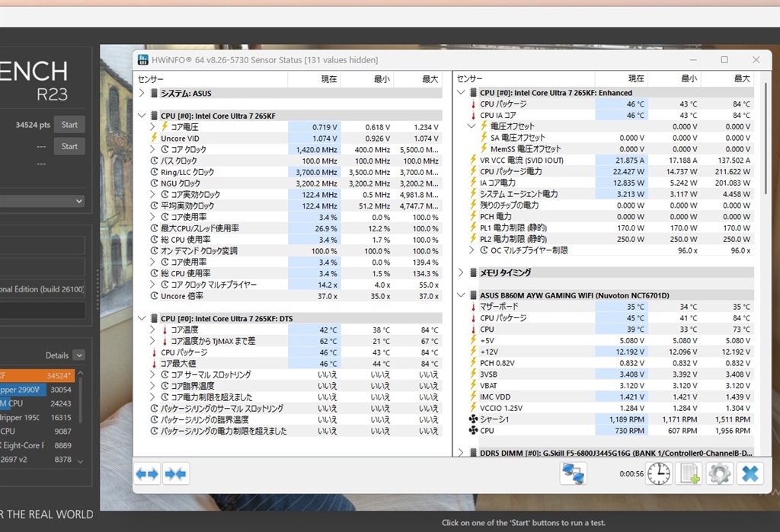Click the right sensor panel vertical scrollbar

(766, 139)
